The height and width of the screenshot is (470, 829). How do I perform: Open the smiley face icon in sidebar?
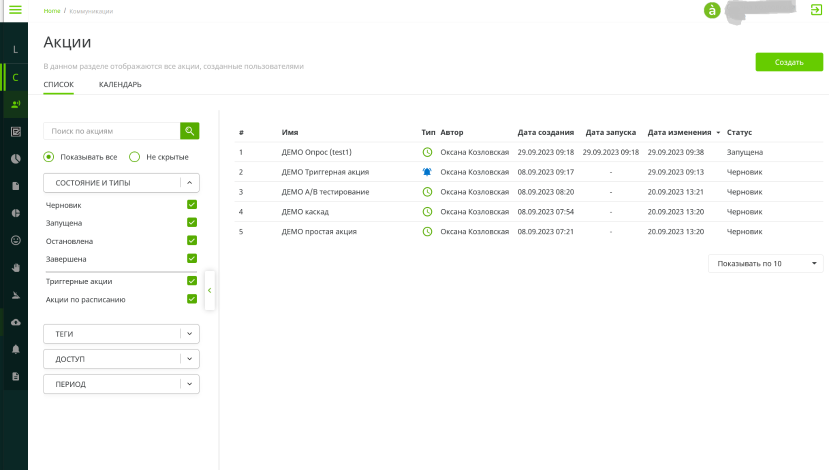click(x=15, y=240)
